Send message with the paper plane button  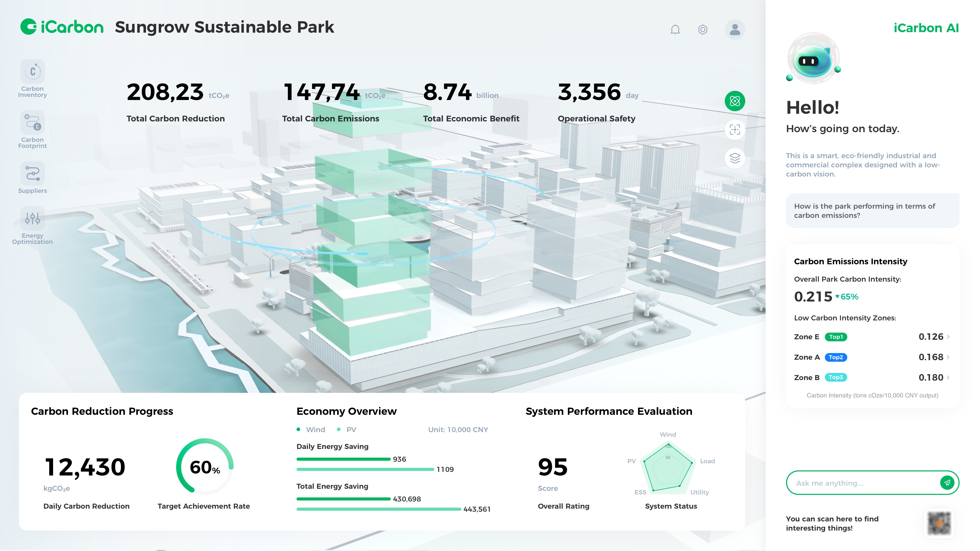click(947, 483)
